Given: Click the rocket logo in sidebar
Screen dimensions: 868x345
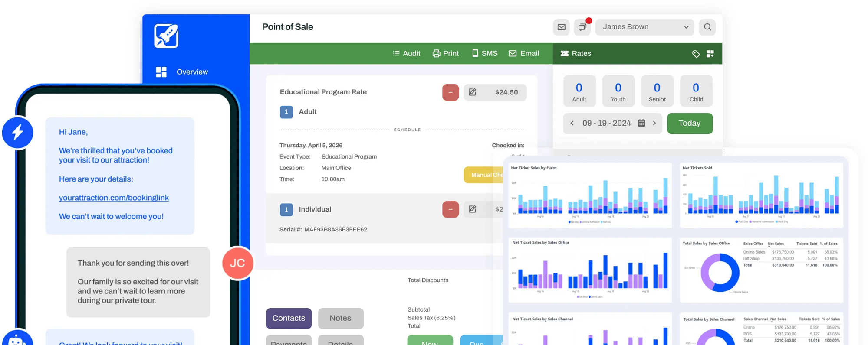Looking at the screenshot, I should coord(166,36).
